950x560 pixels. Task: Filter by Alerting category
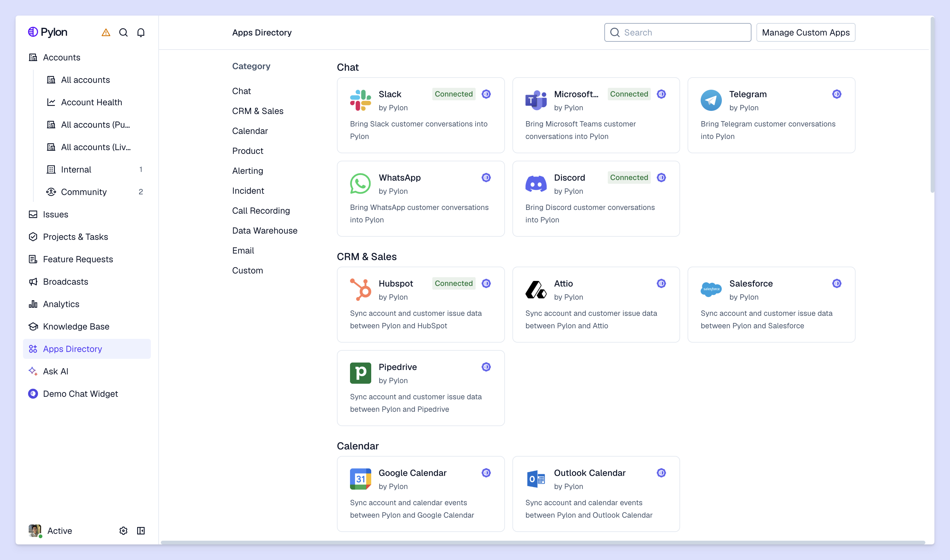(248, 171)
